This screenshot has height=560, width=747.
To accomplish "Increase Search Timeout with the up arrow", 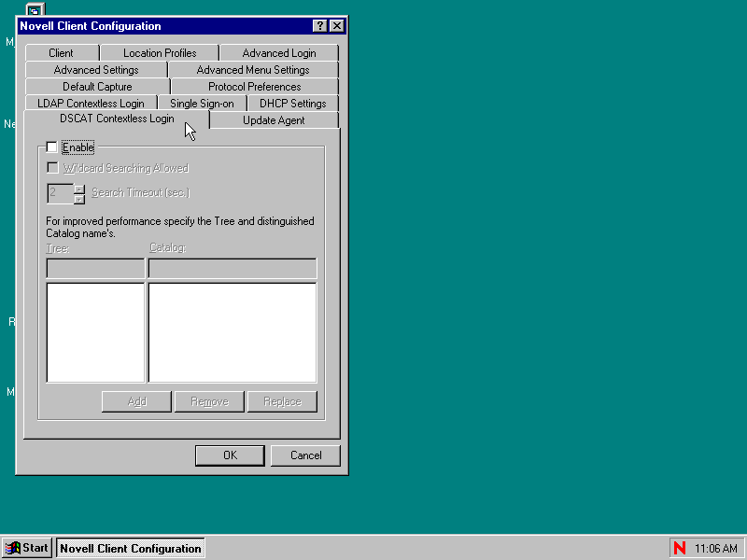I will (79, 189).
